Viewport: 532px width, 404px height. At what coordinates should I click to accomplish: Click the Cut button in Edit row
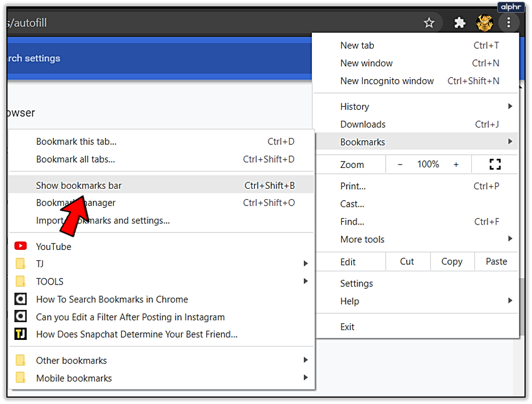[407, 261]
